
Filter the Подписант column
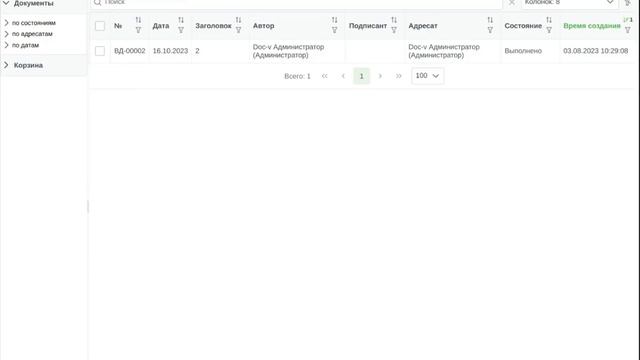394,30
